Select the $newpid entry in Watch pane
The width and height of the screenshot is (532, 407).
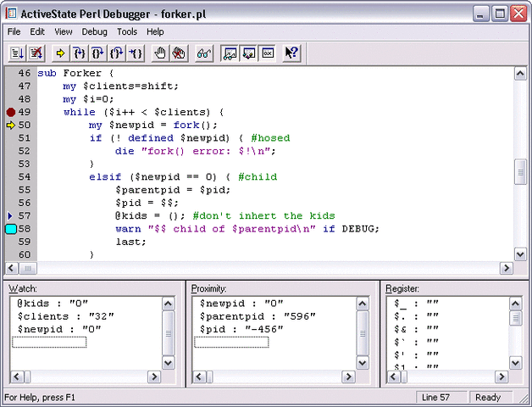59,329
